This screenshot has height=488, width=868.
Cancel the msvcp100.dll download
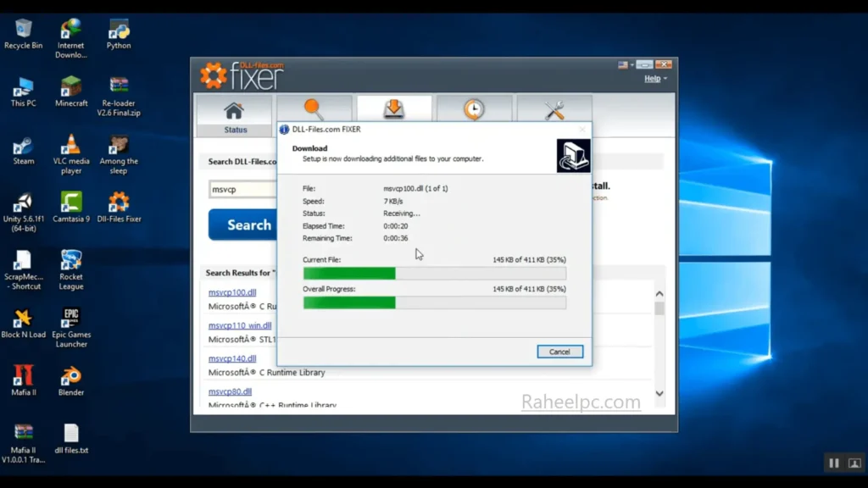pos(559,352)
